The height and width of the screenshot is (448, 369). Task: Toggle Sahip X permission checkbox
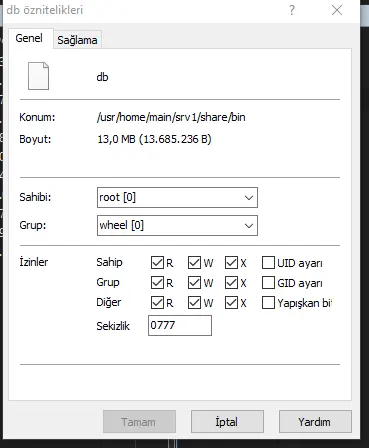[x=231, y=263]
